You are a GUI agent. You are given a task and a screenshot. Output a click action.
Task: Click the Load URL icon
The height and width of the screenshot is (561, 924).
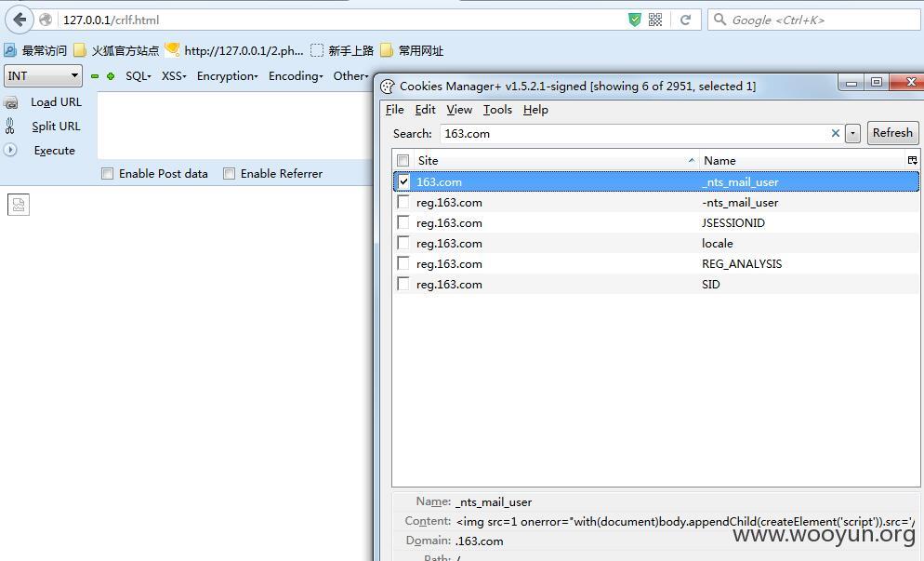click(10, 103)
